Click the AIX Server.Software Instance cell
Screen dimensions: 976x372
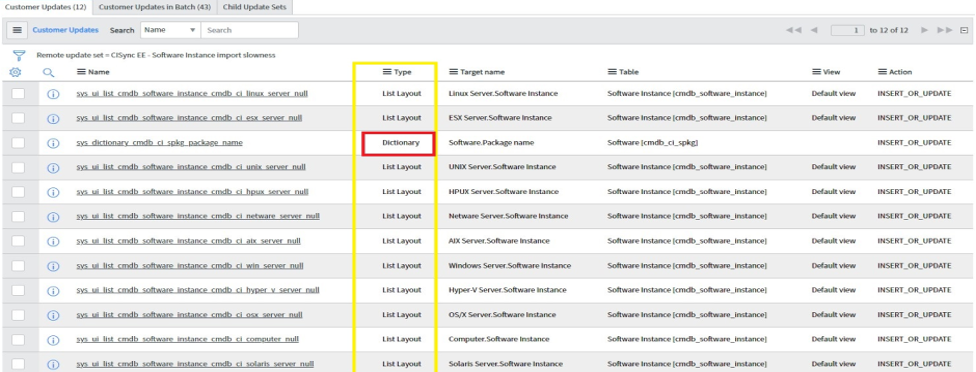point(499,241)
